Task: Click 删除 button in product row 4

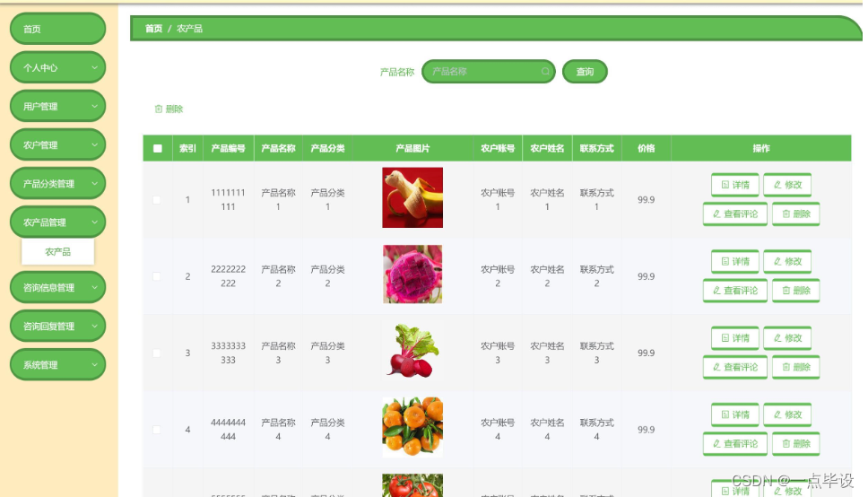Action: 795,443
